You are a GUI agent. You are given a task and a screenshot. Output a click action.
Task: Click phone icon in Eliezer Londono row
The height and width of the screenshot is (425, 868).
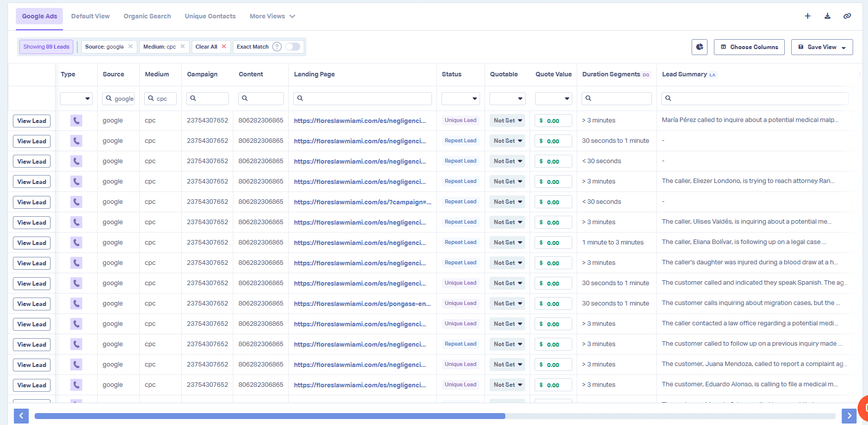pos(76,182)
